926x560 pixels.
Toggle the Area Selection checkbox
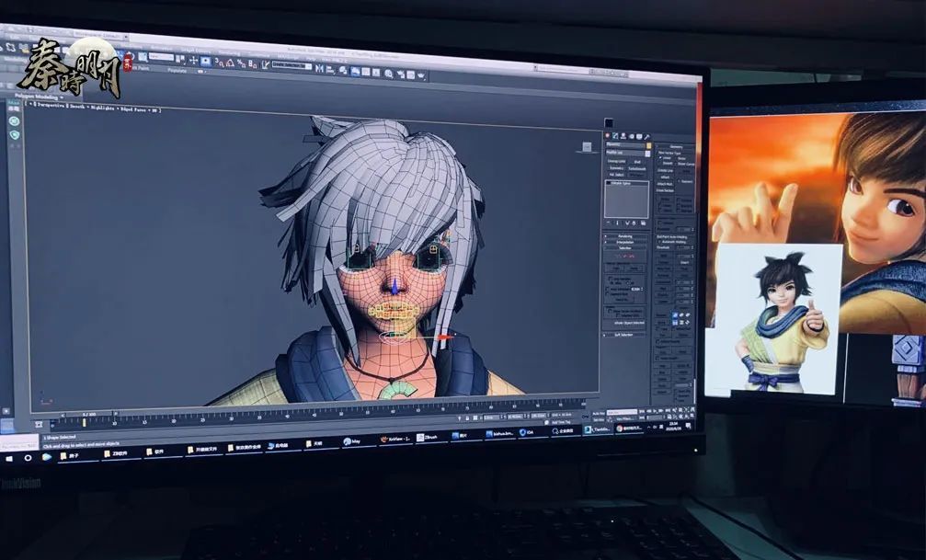610,290
